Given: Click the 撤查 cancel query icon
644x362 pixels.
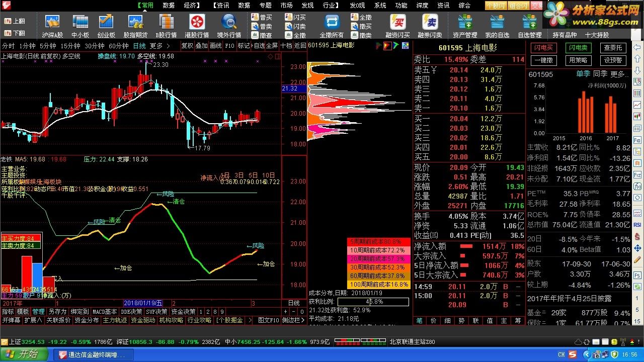Looking at the screenshot, I should (261, 35).
